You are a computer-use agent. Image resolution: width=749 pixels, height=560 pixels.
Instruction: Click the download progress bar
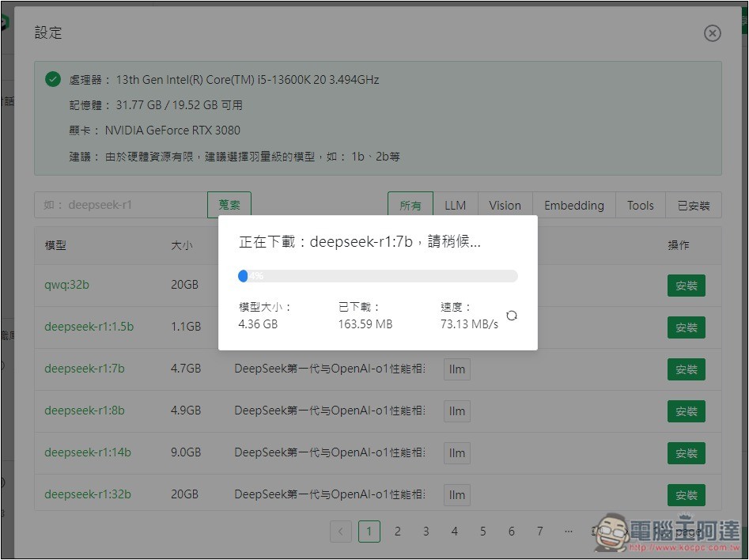click(378, 276)
